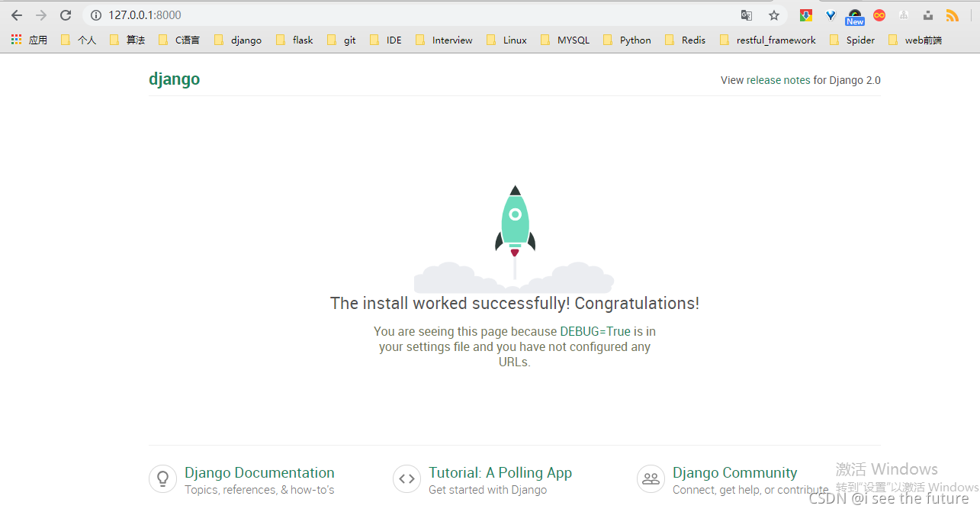
Task: Open the git bookmark folder
Action: [x=342, y=40]
